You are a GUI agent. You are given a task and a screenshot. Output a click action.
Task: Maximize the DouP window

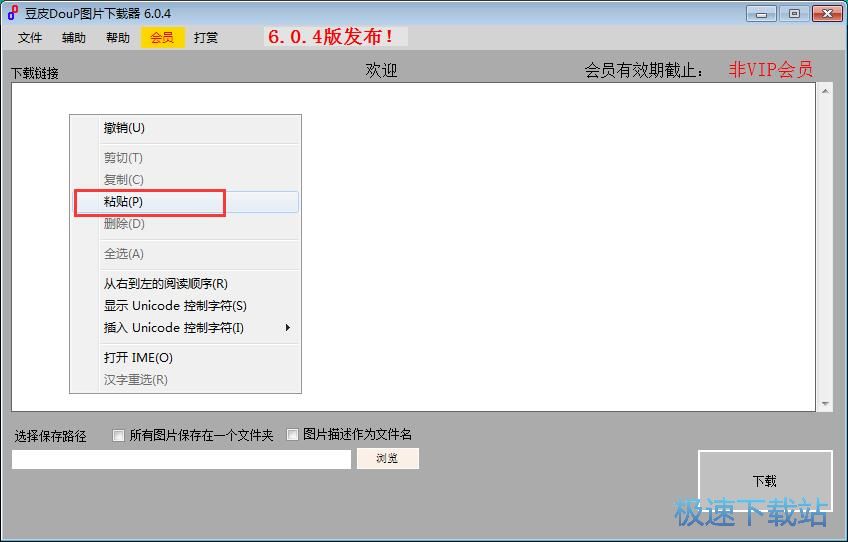click(x=794, y=14)
